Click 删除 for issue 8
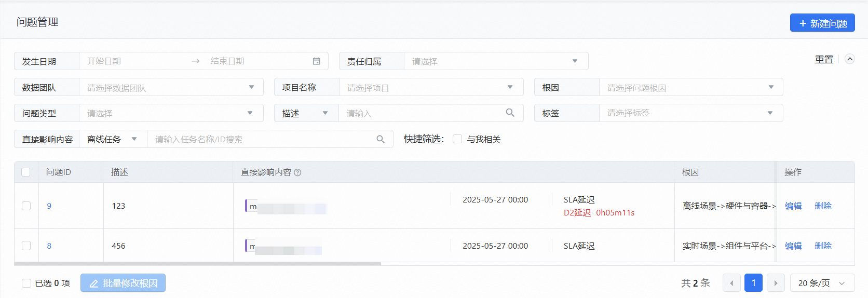868x298 pixels. [x=823, y=246]
